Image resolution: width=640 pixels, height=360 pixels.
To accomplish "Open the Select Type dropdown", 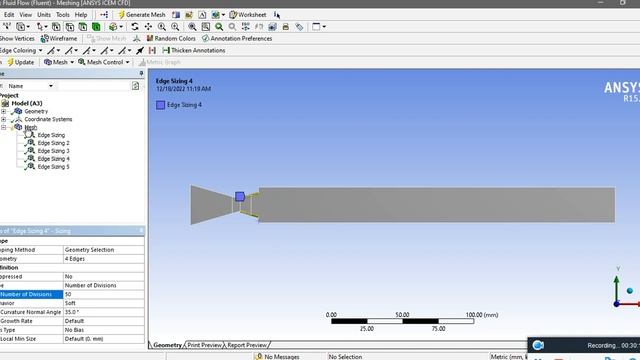I will (x=22, y=27).
